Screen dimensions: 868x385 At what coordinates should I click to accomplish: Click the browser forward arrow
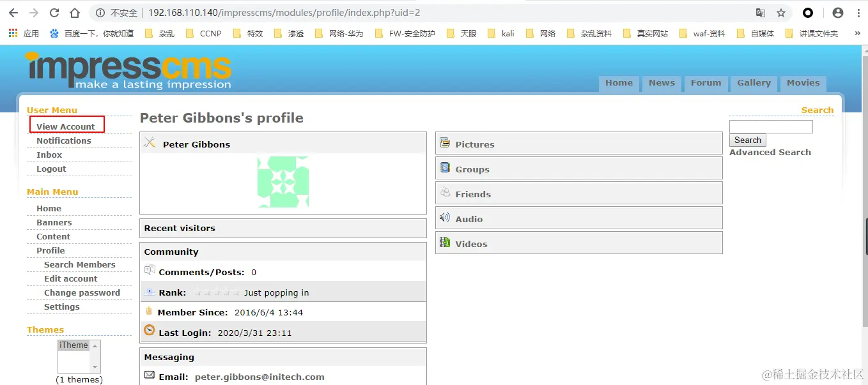pos(34,13)
